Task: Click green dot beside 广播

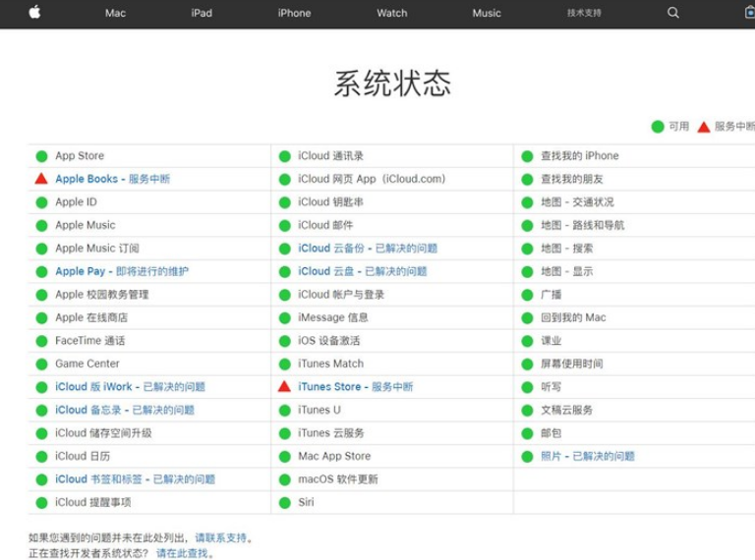Action: 527,295
